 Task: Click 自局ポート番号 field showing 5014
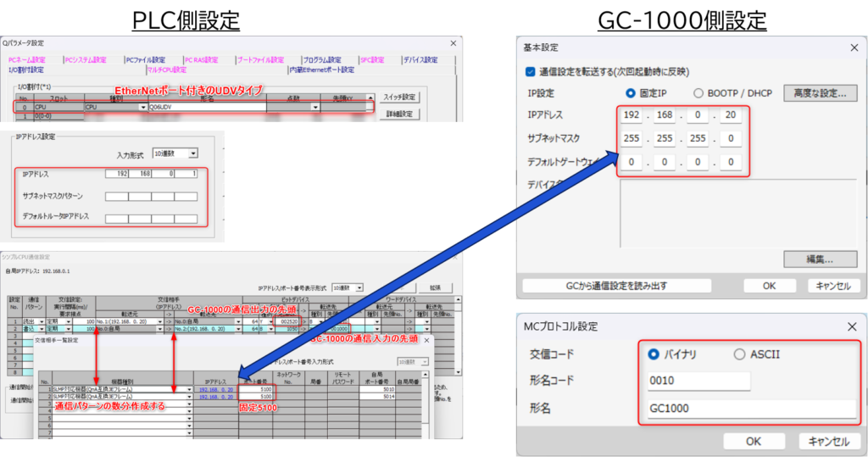tap(377, 397)
